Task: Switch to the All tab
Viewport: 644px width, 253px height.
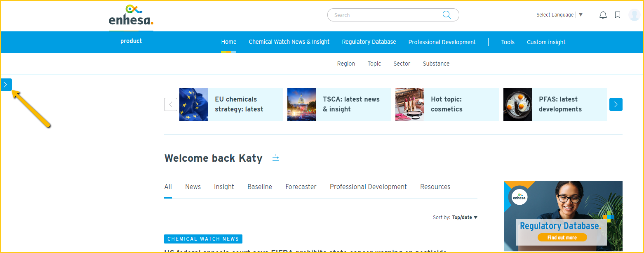Action: 168,187
